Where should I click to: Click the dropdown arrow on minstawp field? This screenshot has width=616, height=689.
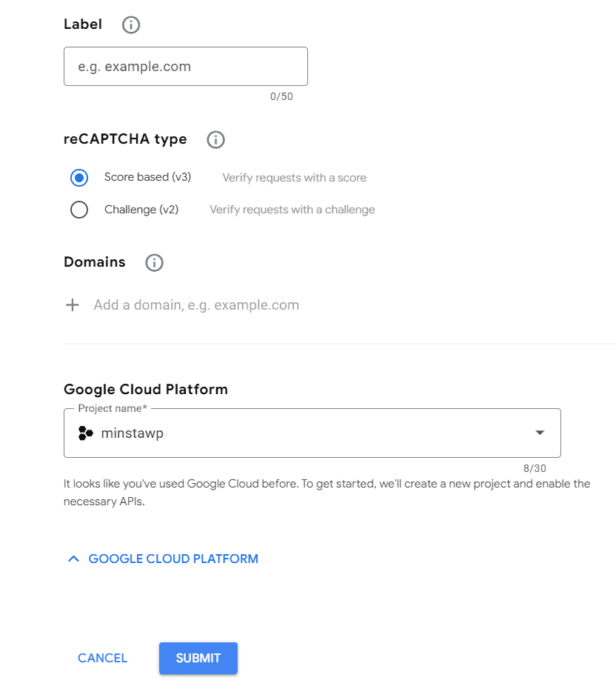540,433
